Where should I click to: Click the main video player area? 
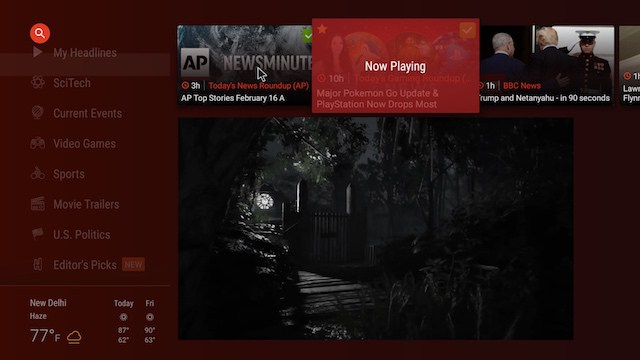376,229
